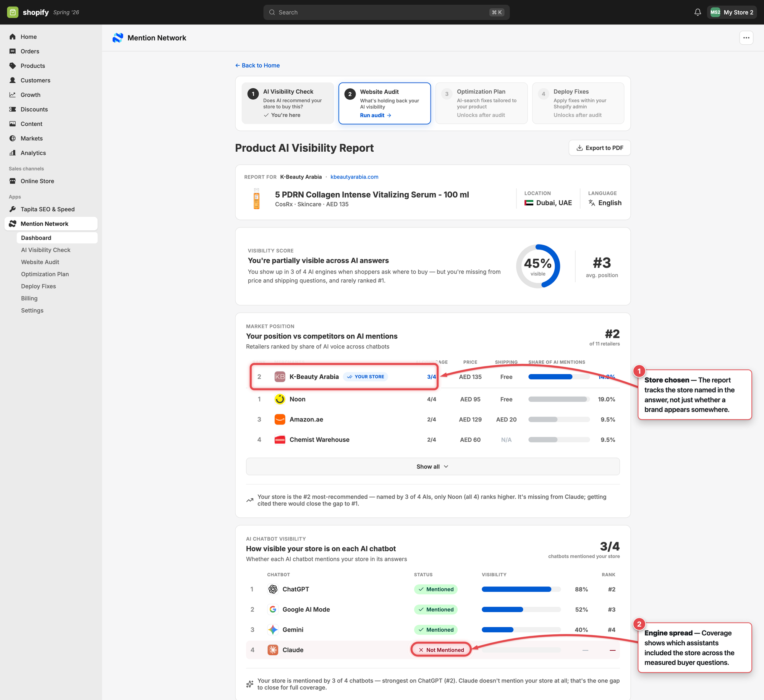Screen dimensions: 764x700
Task: Click the Mention Network header logo
Action: point(118,38)
